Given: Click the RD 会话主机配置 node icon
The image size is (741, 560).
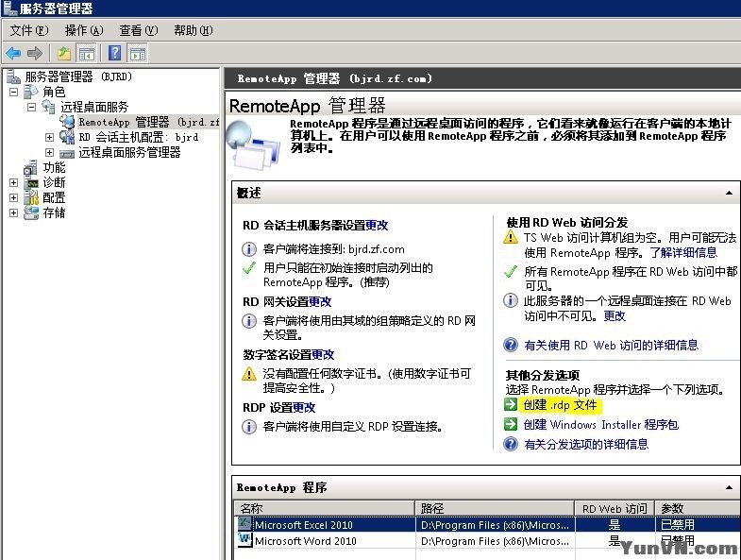Looking at the screenshot, I should click(67, 137).
